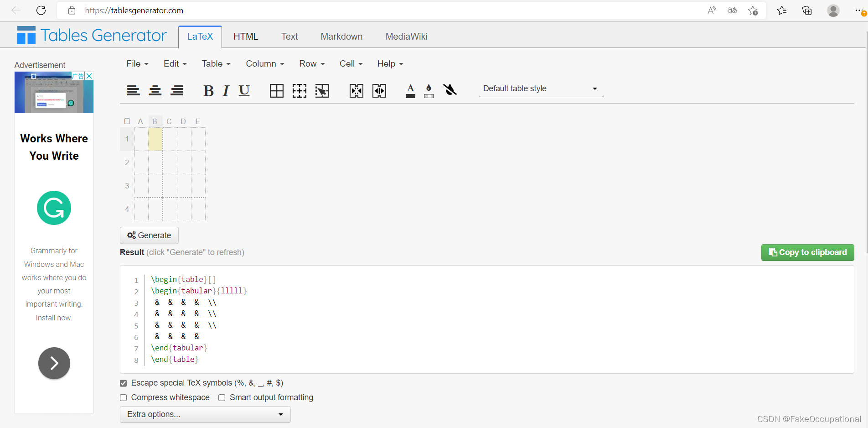Viewport: 868px width, 428px height.
Task: Apply italic formatting to the cell
Action: coord(225,90)
